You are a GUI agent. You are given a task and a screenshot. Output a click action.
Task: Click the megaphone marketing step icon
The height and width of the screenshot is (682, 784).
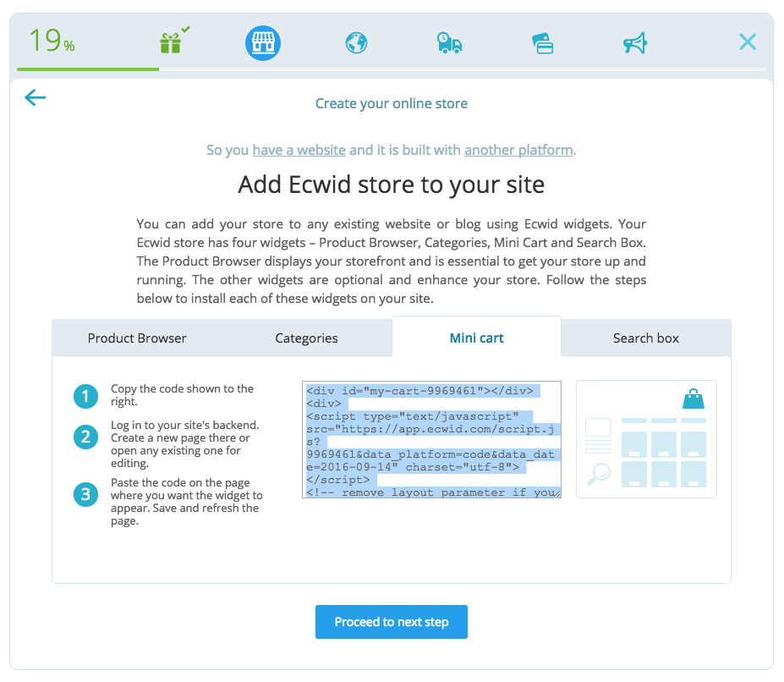tap(635, 43)
